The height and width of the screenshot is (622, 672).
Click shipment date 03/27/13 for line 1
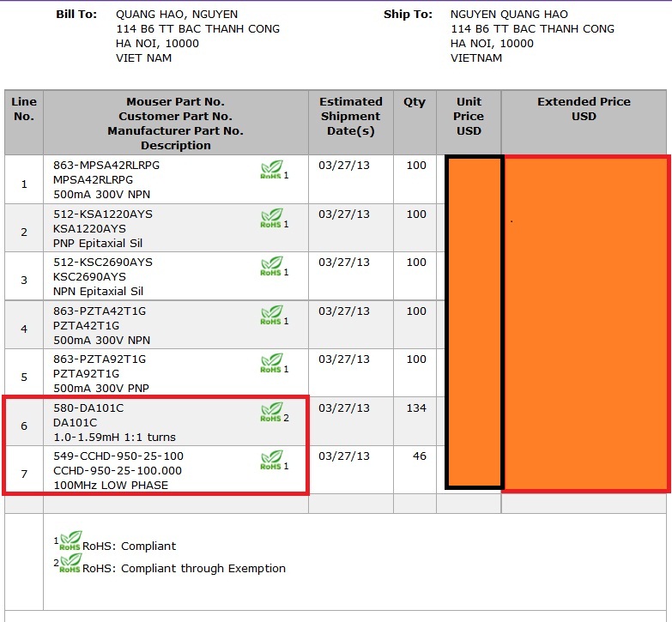click(343, 166)
